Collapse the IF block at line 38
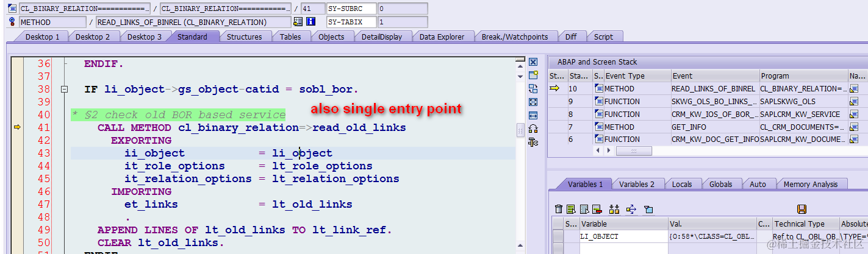This screenshot has height=254, width=868. pyautogui.click(x=64, y=90)
